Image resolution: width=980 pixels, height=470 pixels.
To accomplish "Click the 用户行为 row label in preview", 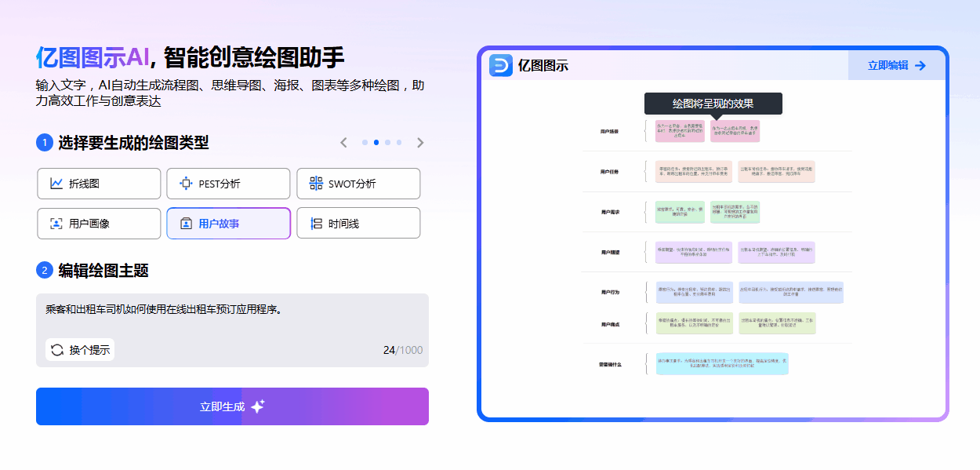I will coord(609,292).
